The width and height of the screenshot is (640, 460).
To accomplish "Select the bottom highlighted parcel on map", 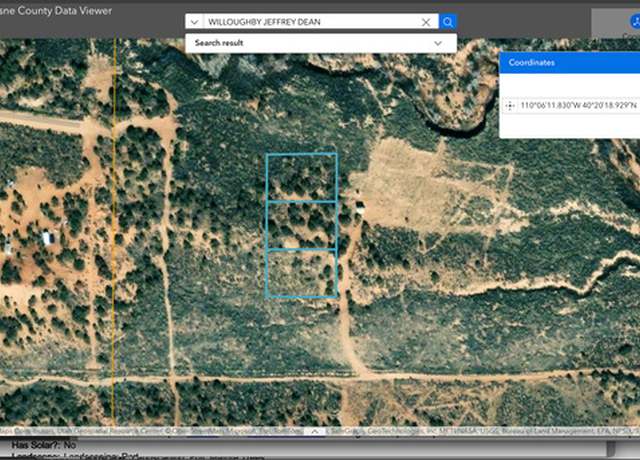I will 302,273.
